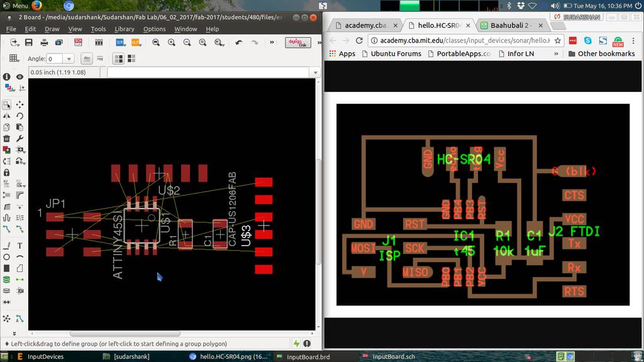Save the board file
The height and width of the screenshot is (362, 644).
[29, 42]
